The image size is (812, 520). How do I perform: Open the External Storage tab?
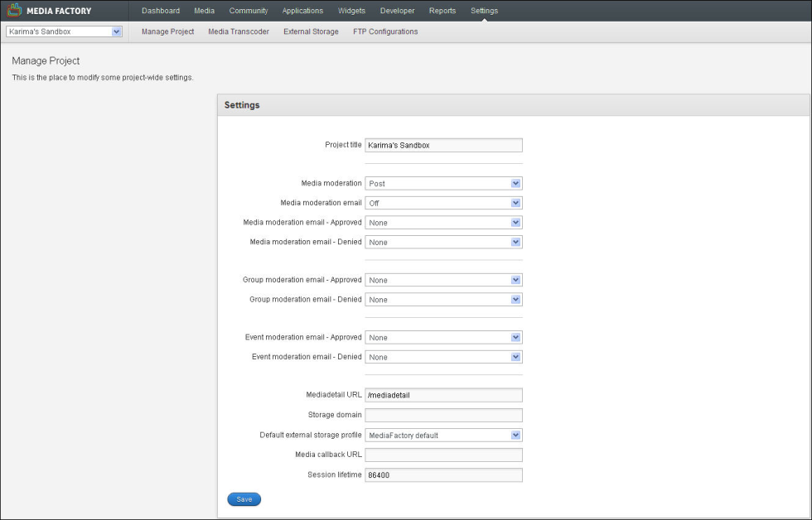pyautogui.click(x=311, y=31)
